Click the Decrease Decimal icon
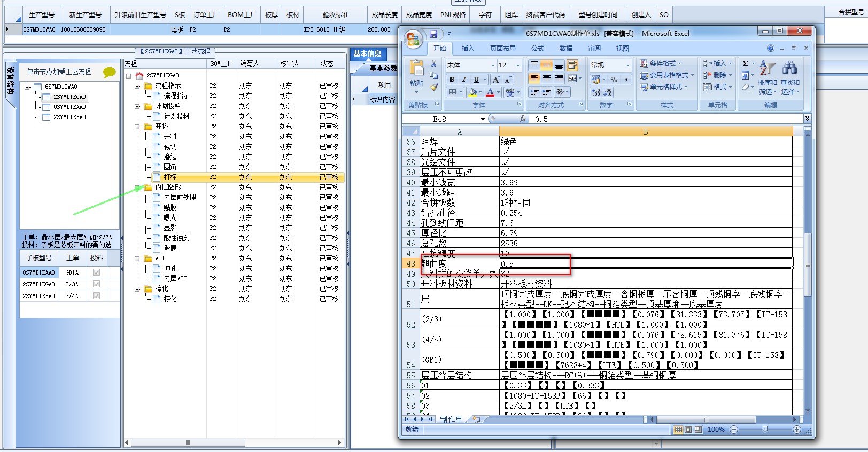 (608, 92)
